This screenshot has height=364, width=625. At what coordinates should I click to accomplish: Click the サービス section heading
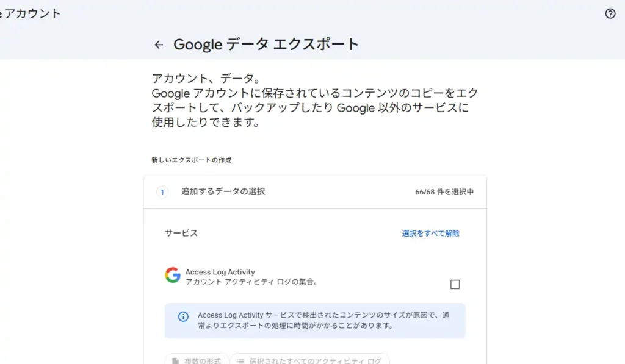(x=180, y=233)
